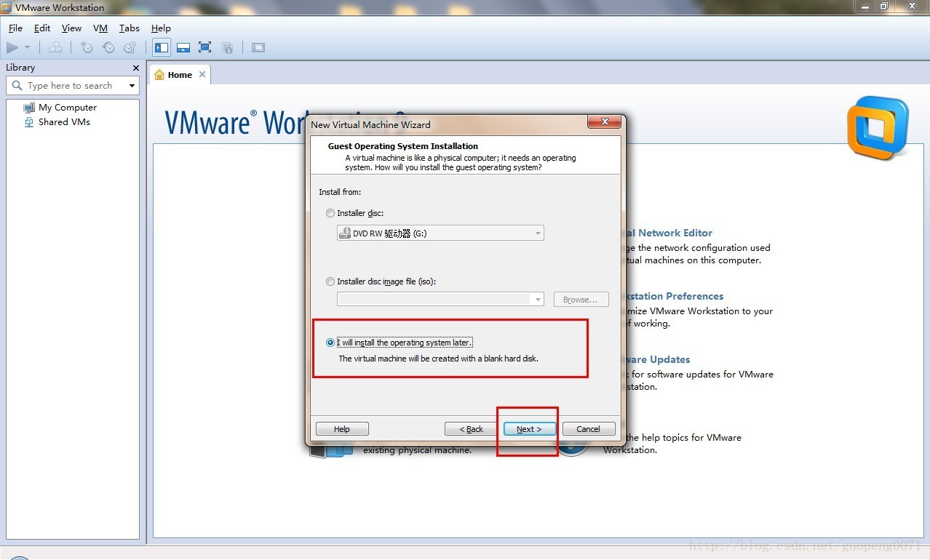Click the Send Ctrl+Alt+Del toolbar icon

click(x=55, y=48)
